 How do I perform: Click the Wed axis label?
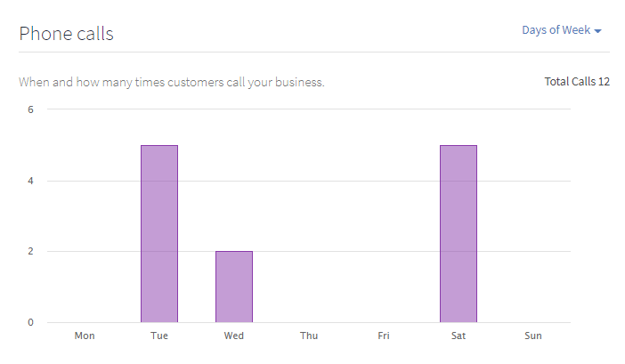(x=234, y=336)
